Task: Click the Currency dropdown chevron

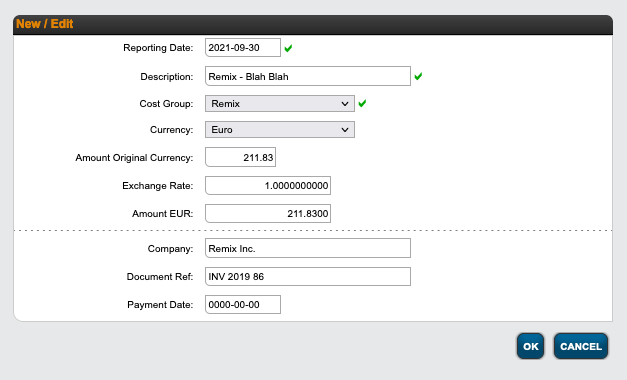Action: [x=345, y=130]
